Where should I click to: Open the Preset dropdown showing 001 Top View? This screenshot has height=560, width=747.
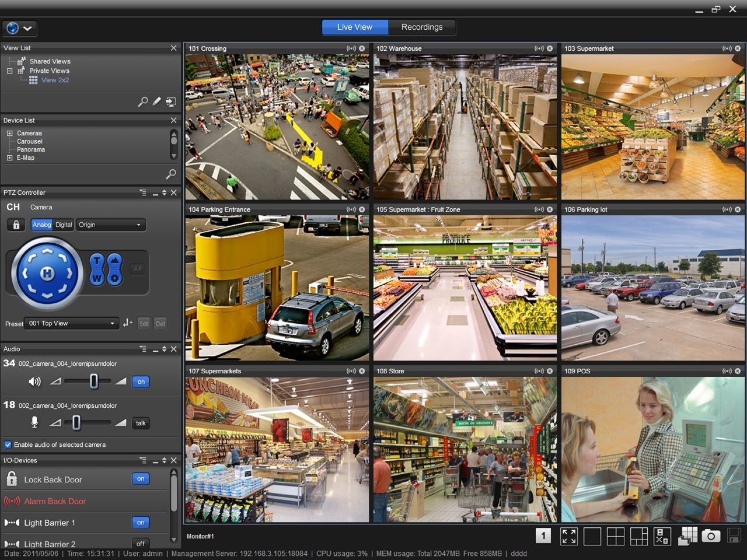tap(71, 323)
